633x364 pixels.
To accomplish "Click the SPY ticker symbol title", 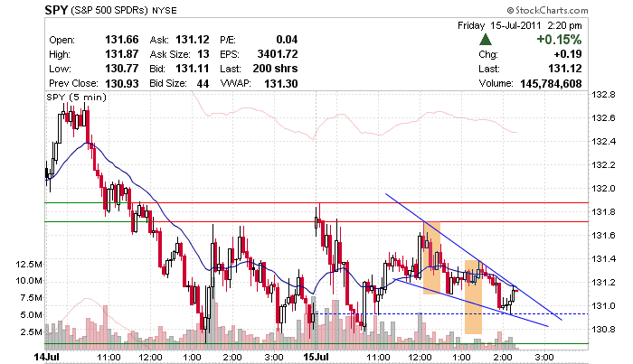I will tap(58, 9).
